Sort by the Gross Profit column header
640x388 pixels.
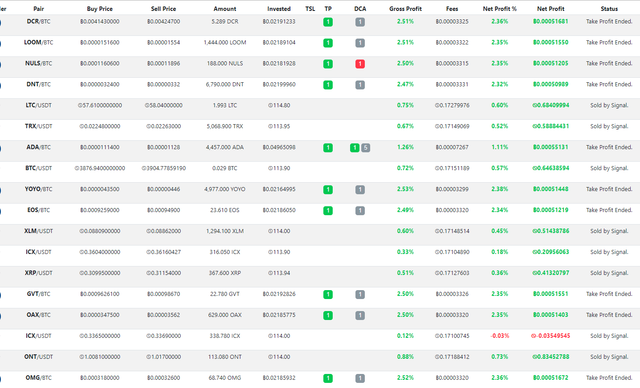click(405, 9)
